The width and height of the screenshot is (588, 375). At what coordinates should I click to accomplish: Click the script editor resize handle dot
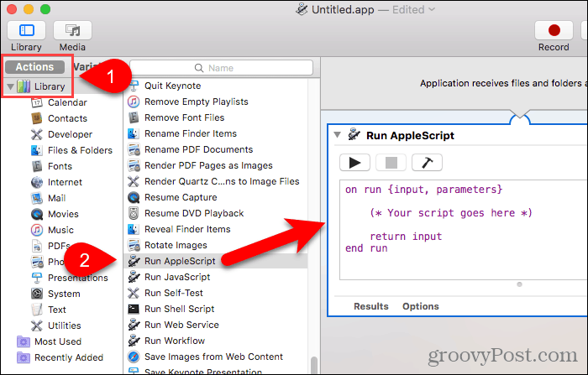[x=519, y=284]
